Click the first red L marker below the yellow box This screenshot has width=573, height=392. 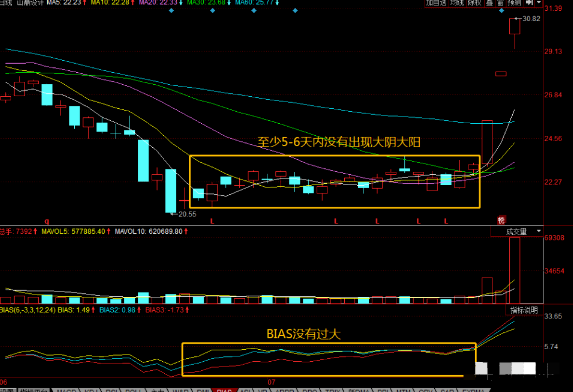pos(212,221)
